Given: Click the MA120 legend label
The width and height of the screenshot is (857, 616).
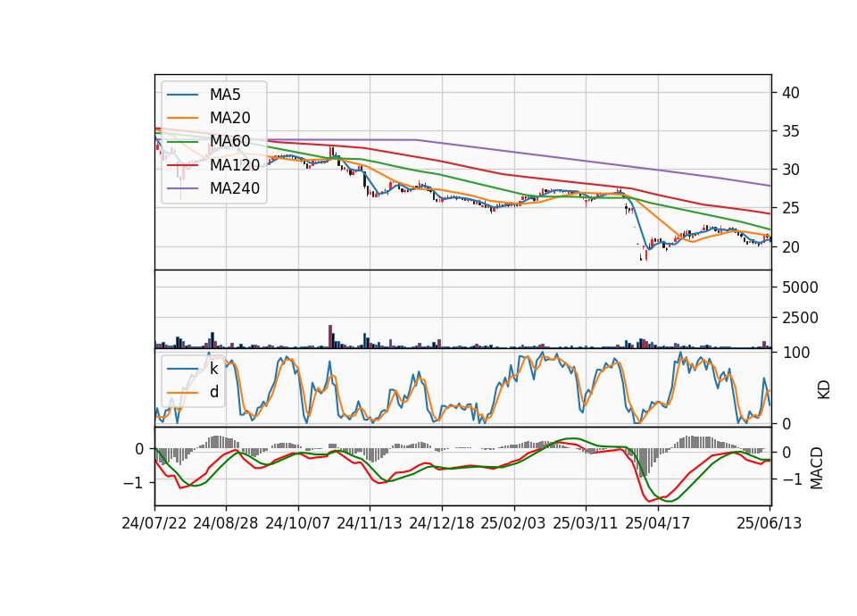Looking at the screenshot, I should tap(235, 164).
